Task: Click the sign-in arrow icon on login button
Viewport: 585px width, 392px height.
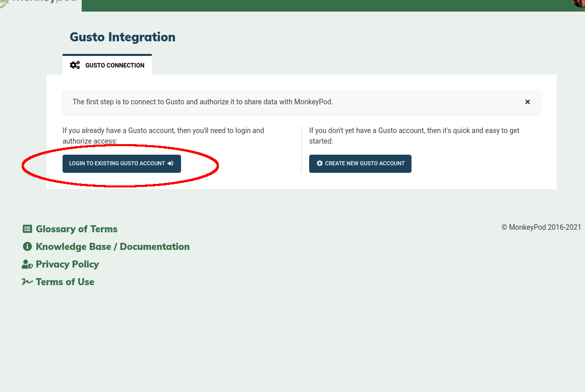Action: coord(170,163)
